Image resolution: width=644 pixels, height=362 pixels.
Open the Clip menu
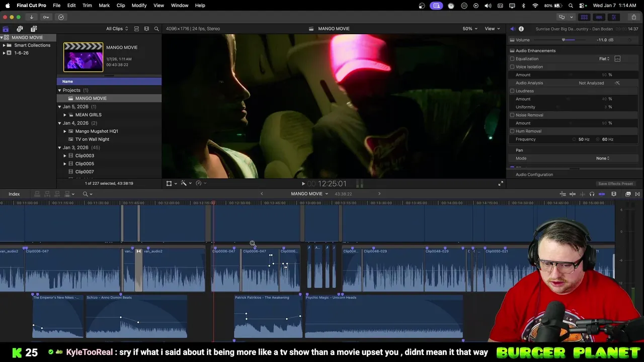click(x=121, y=6)
